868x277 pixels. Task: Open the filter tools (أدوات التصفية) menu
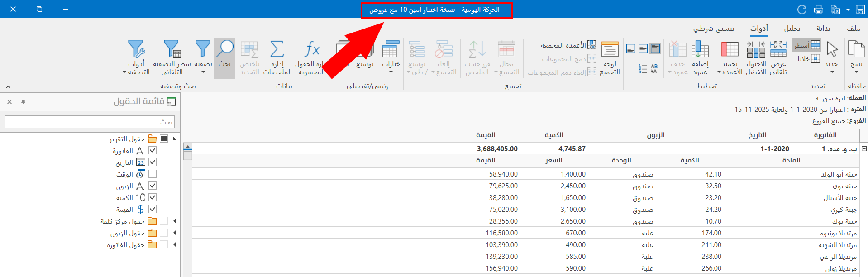136,58
